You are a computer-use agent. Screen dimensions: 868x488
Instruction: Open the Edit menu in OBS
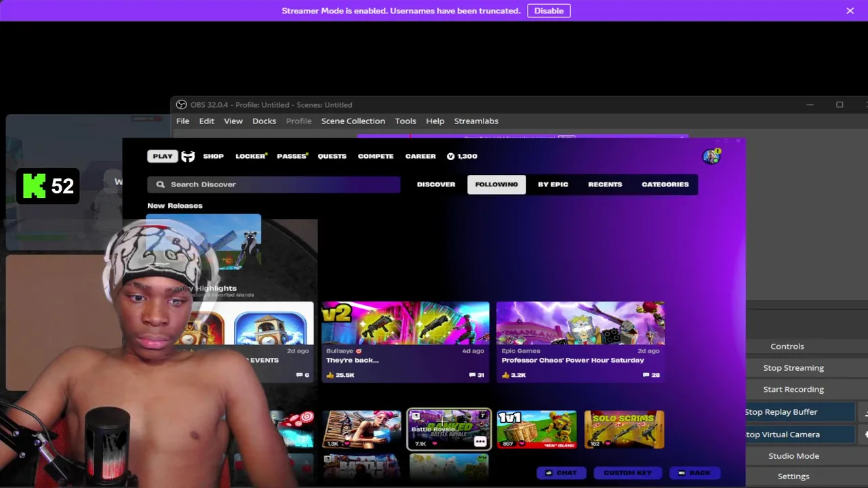207,121
